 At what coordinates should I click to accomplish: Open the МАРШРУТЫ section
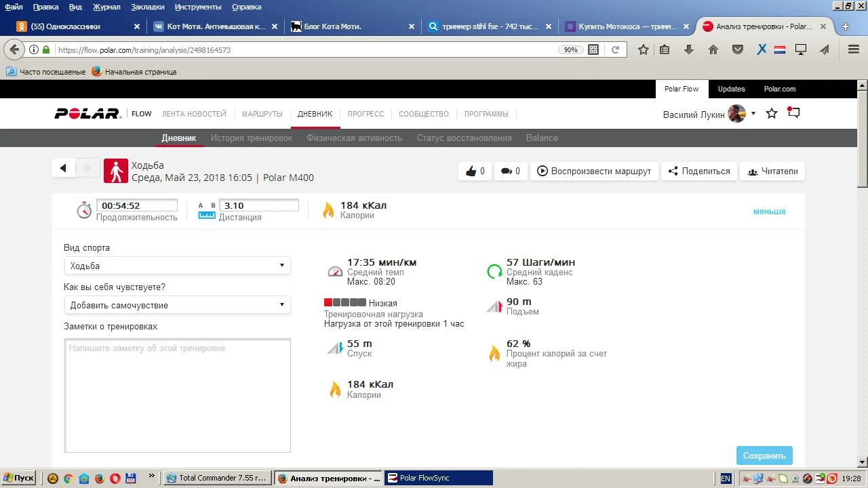pyautogui.click(x=262, y=114)
